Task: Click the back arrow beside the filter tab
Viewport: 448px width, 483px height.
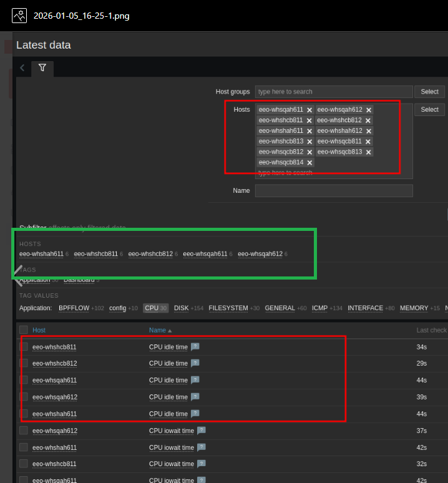Action: [22, 68]
